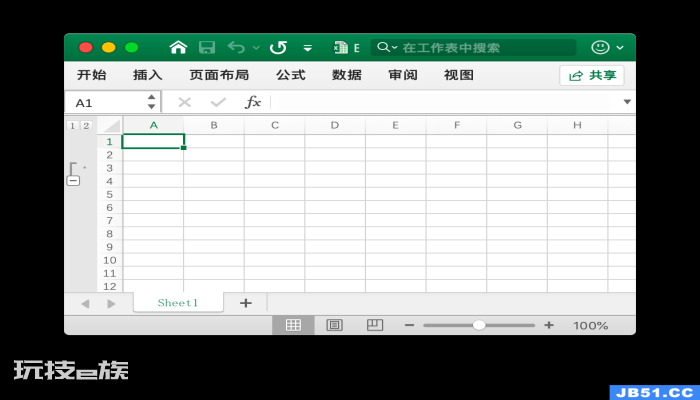Click the cancel X icon in formula bar
This screenshot has width=700, height=400.
(x=184, y=102)
